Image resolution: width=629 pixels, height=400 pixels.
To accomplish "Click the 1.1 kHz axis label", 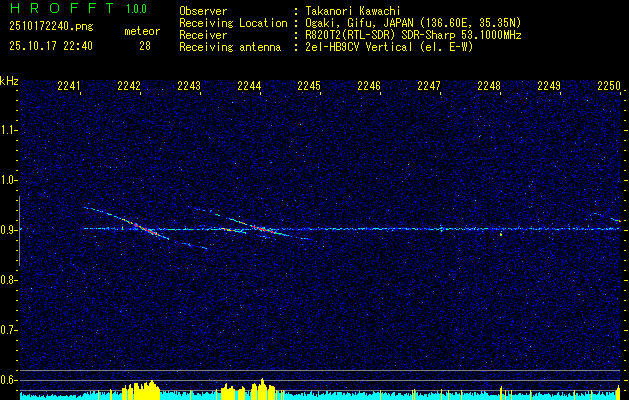I will [8, 130].
